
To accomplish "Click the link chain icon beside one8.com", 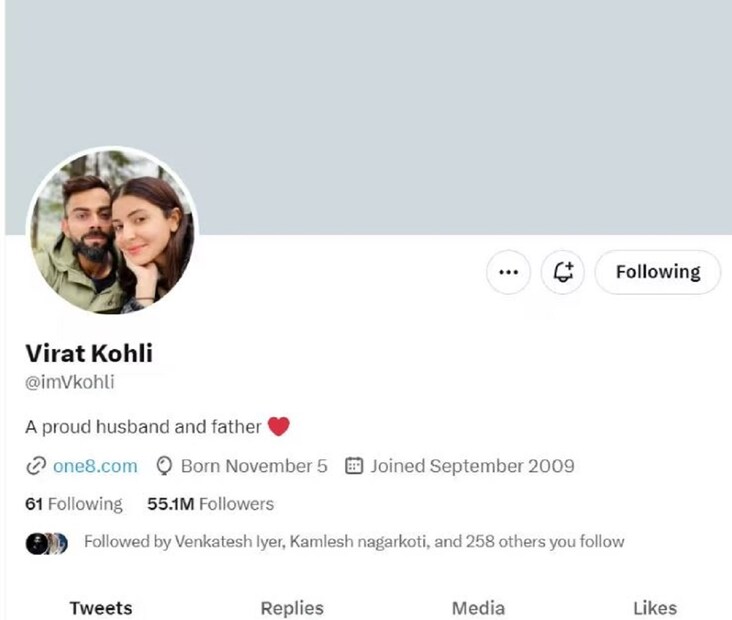I will pyautogui.click(x=36, y=466).
